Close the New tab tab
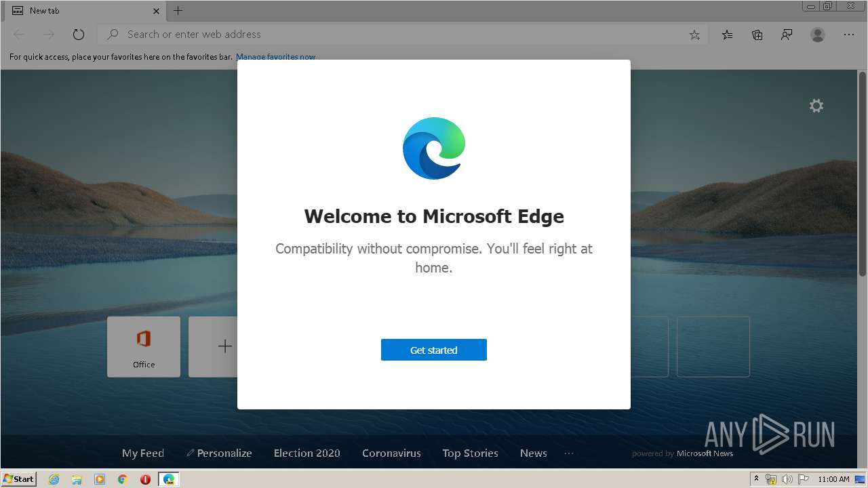This screenshot has width=868, height=488. click(x=157, y=11)
